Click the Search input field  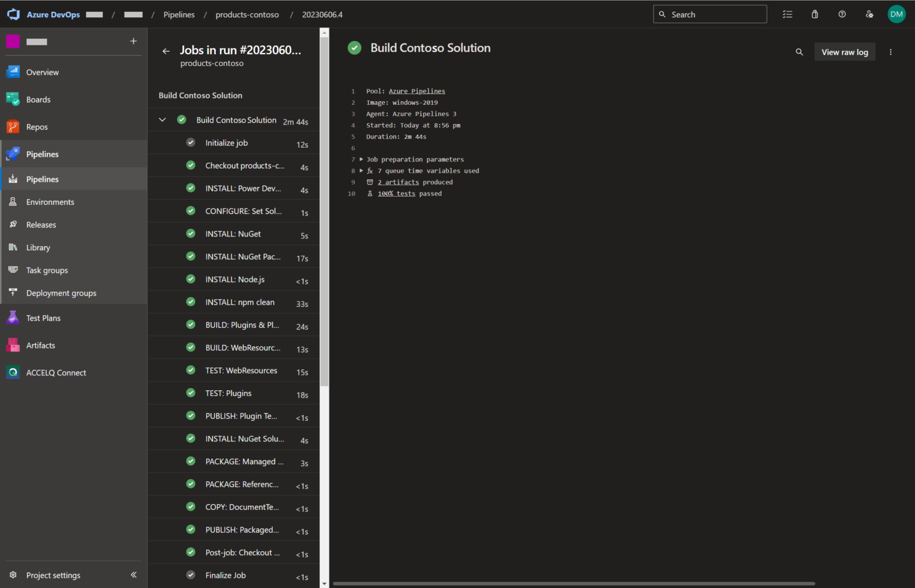[709, 14]
